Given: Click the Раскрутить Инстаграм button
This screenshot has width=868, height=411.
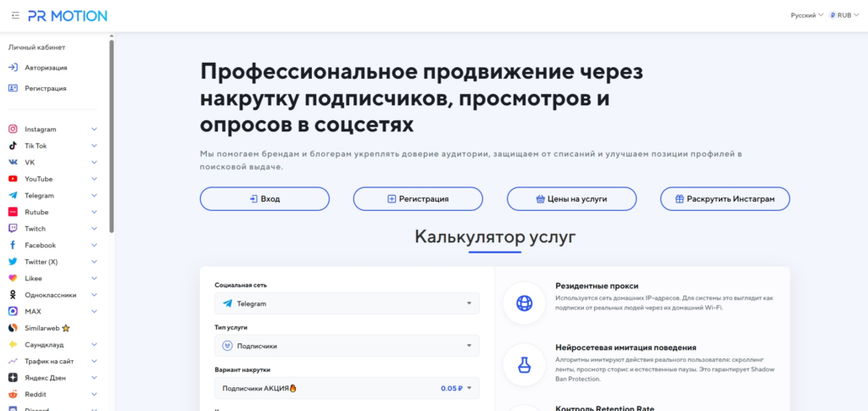Looking at the screenshot, I should (x=726, y=199).
